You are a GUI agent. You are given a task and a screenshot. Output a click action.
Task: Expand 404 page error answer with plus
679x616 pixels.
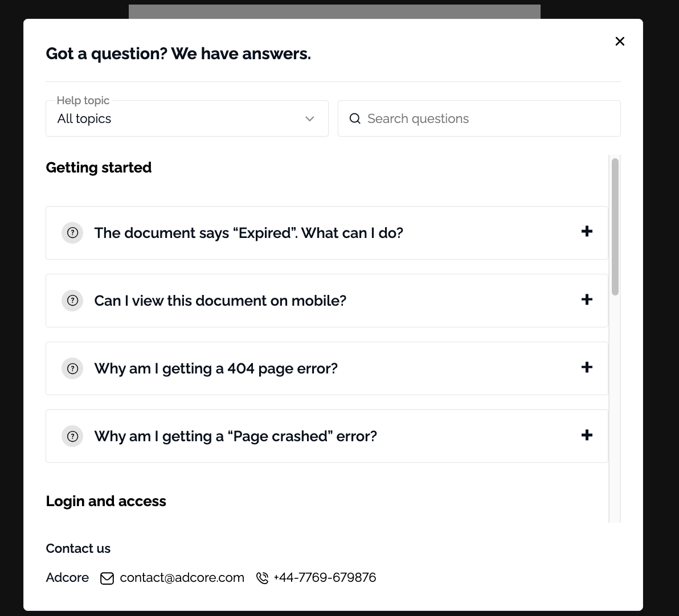click(587, 367)
